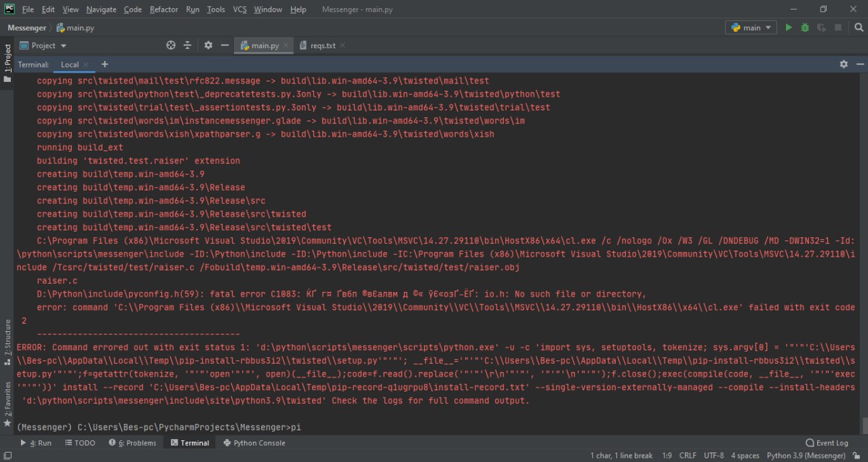Open the Python Console tool window
This screenshot has width=868, height=462.
254,443
